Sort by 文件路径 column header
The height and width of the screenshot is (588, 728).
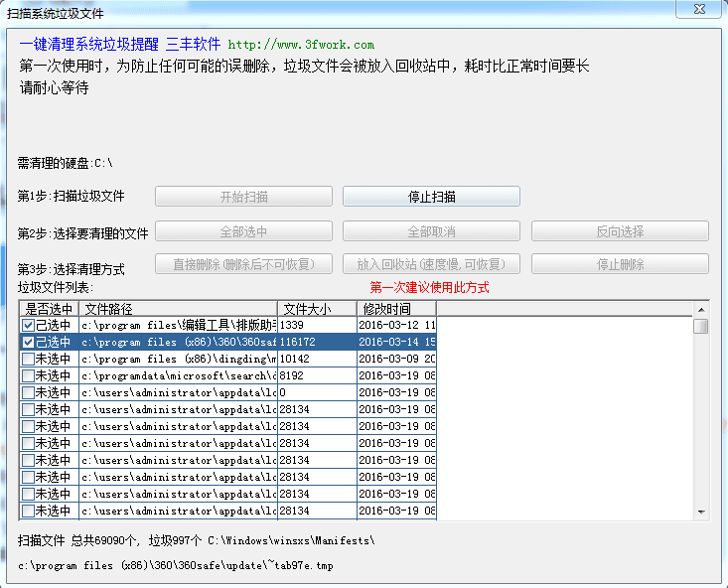[x=178, y=309]
